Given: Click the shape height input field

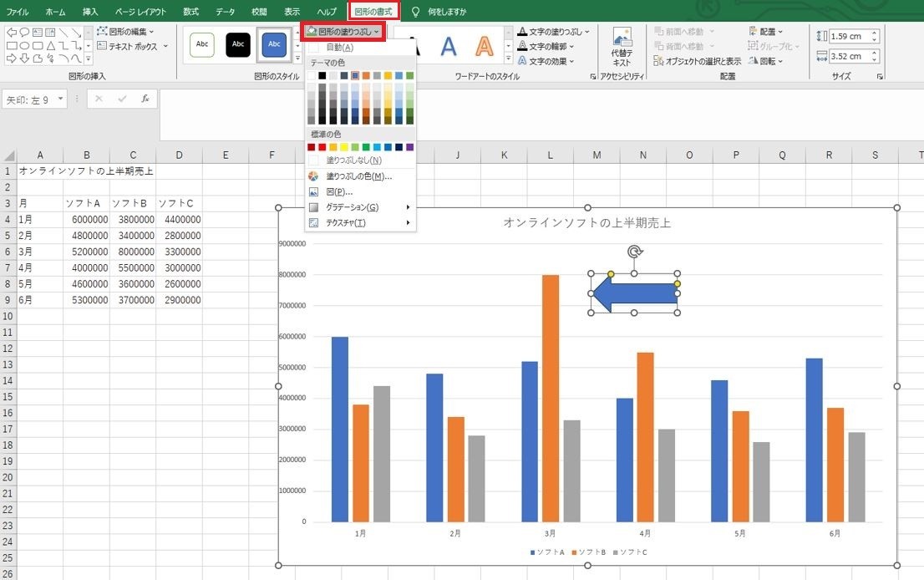Looking at the screenshot, I should (x=850, y=36).
